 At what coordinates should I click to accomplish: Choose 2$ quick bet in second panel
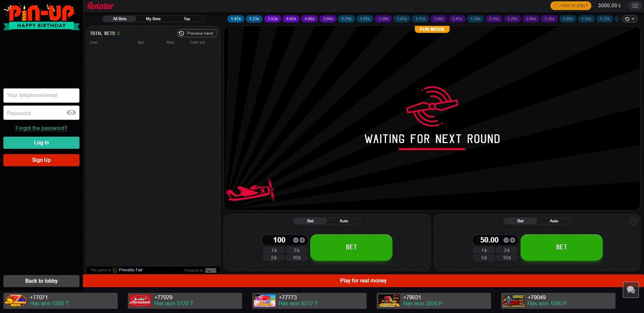507,251
